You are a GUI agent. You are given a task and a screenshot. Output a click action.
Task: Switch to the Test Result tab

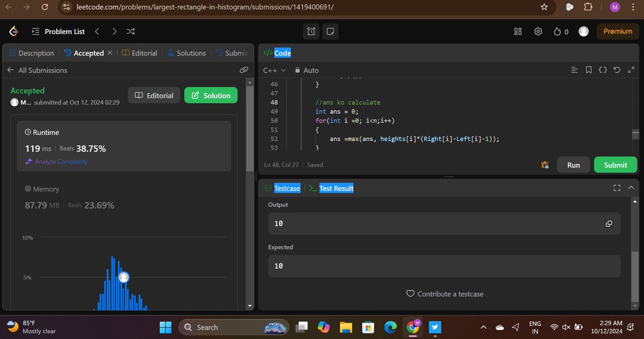click(331, 188)
